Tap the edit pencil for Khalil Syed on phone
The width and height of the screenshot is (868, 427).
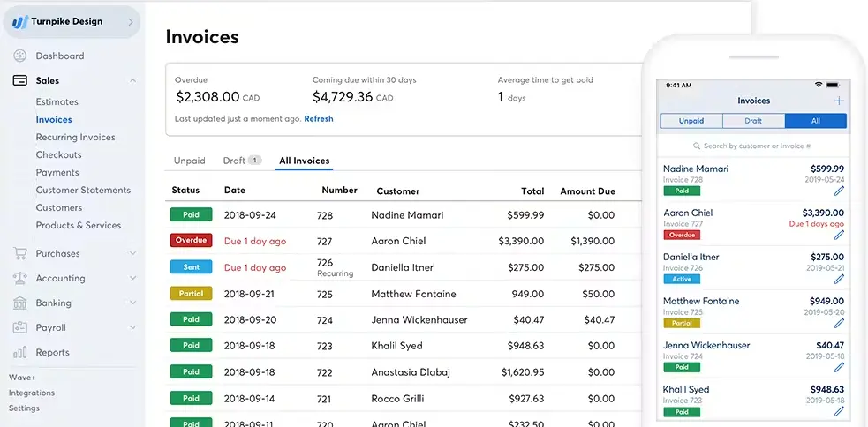click(839, 411)
